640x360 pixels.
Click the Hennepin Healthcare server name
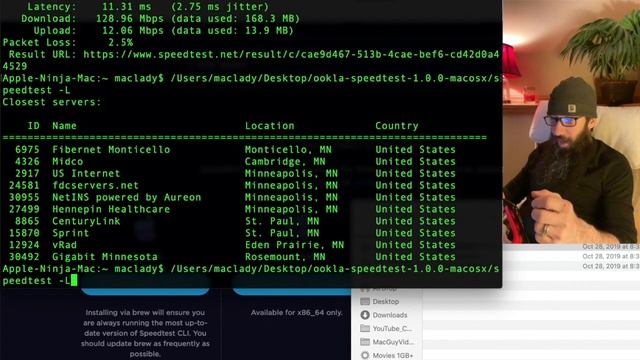(x=111, y=209)
